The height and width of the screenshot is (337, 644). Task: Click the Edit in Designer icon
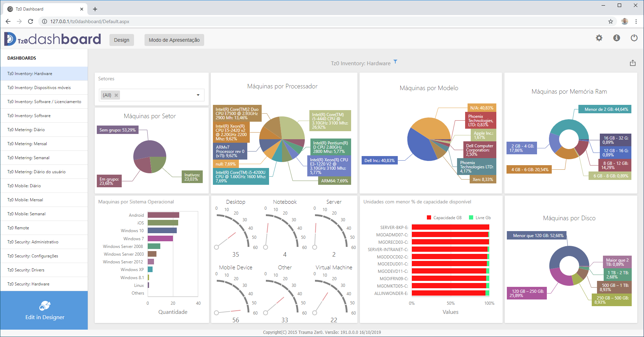tap(45, 306)
